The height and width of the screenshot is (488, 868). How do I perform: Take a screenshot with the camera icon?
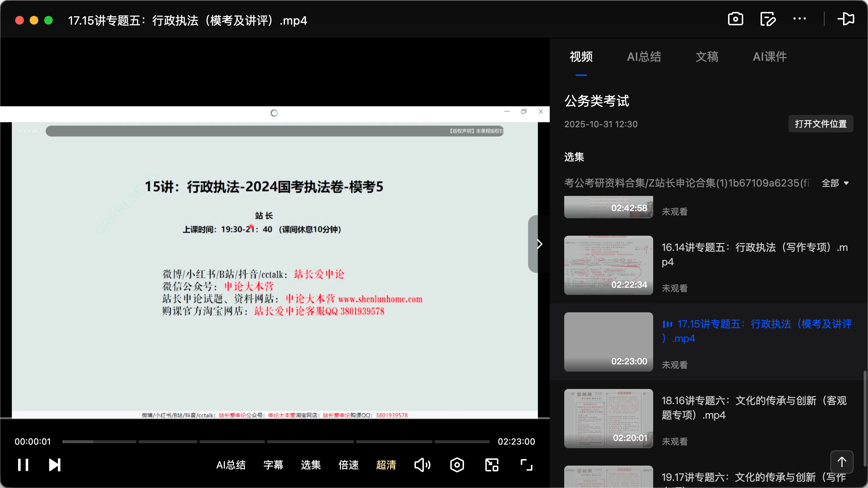pyautogui.click(x=735, y=19)
